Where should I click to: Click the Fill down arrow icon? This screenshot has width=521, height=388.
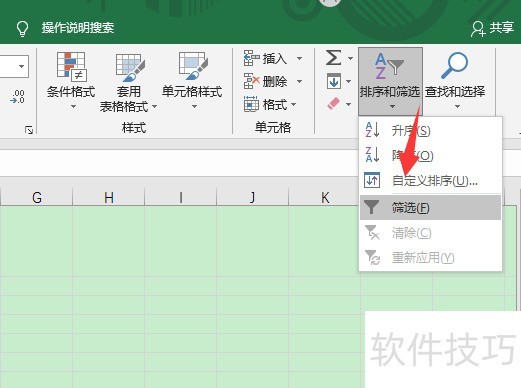334,81
